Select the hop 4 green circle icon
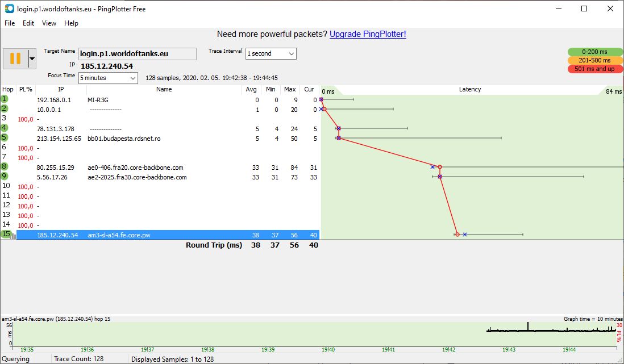The image size is (624, 364). [x=5, y=128]
